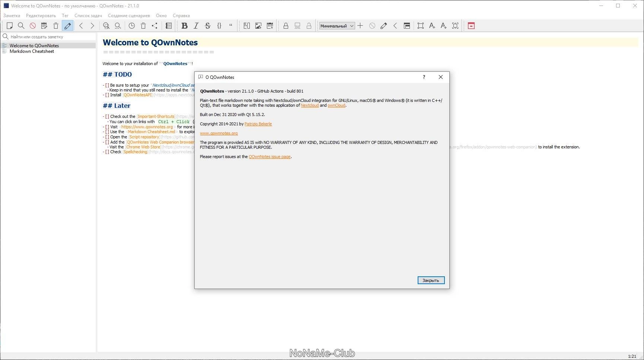This screenshot has width=644, height=360.
Task: Visit www.qownnotes.org link in dialog
Action: click(219, 133)
